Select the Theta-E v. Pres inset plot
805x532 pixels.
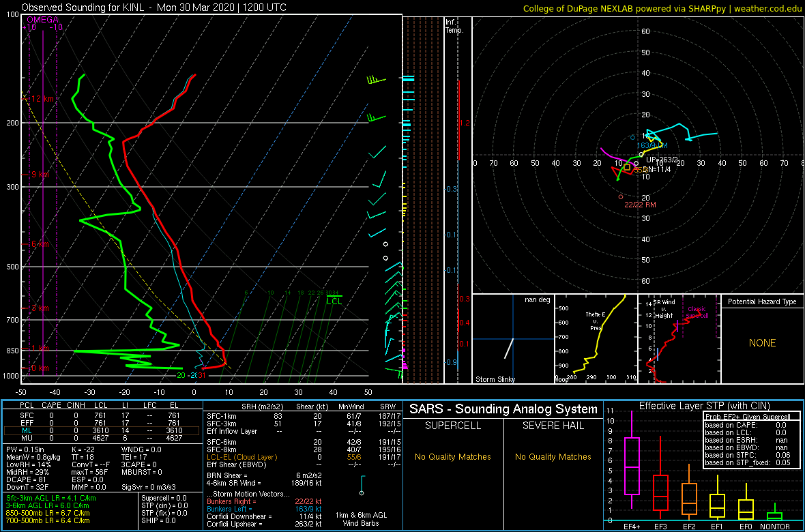(x=596, y=339)
